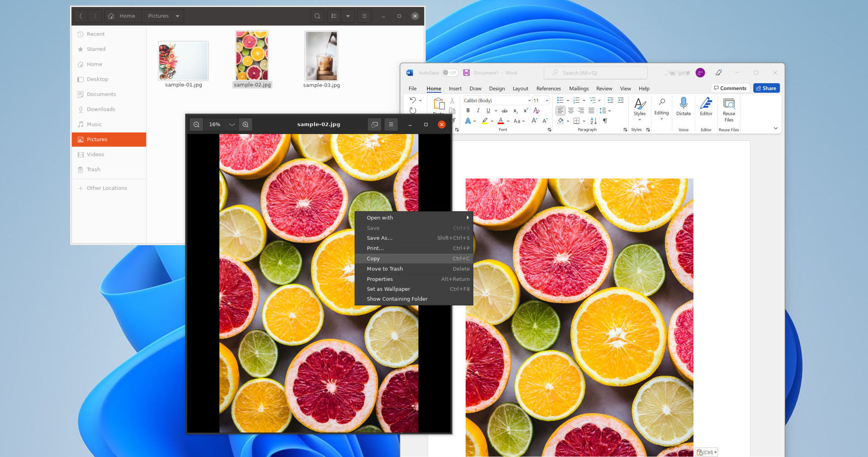Open the Comments pane button
The image size is (868, 457).
730,88
